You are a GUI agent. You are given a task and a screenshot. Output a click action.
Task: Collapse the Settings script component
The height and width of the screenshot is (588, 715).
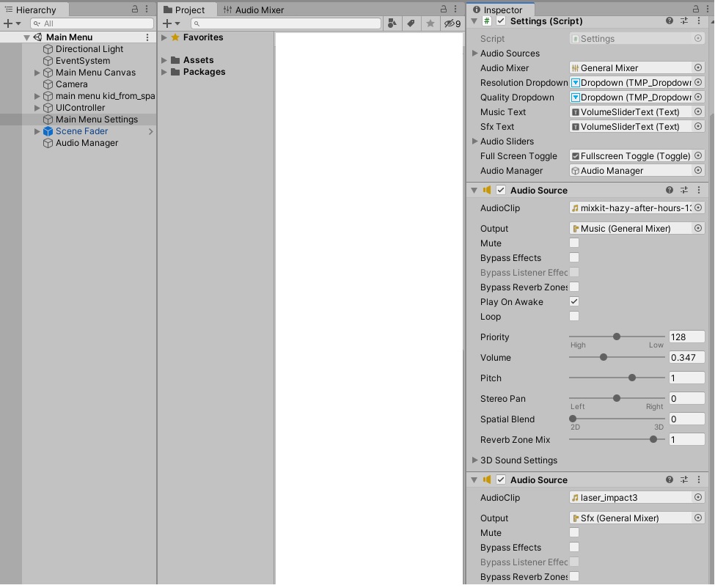click(474, 21)
